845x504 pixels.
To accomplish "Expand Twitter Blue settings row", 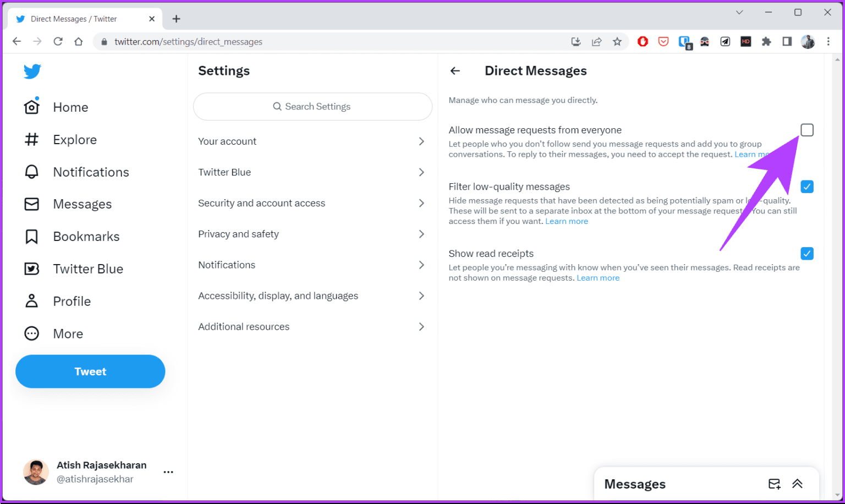I will click(312, 172).
